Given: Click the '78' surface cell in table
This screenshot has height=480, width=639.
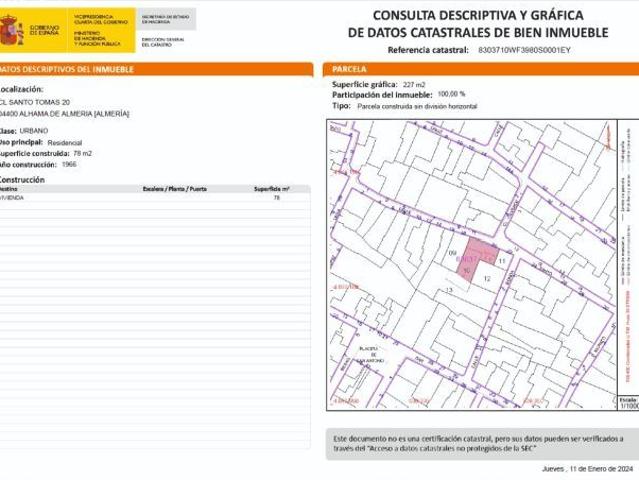Looking at the screenshot, I should (x=277, y=198).
